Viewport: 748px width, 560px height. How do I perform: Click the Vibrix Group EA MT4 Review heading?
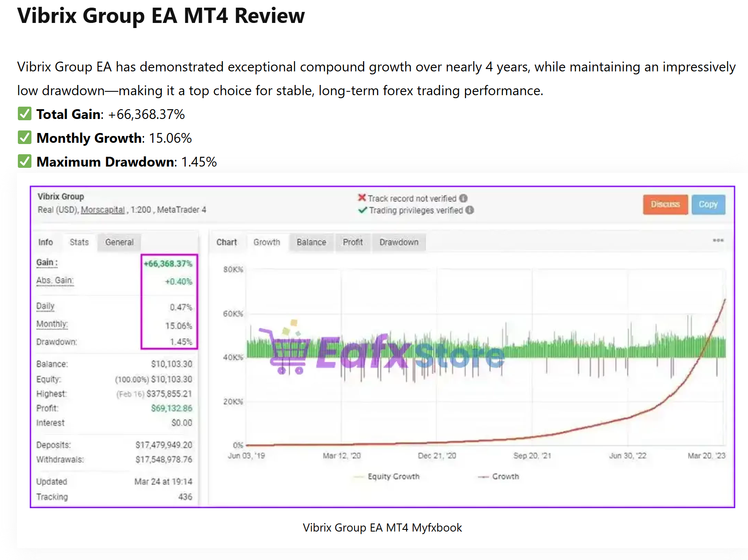pos(161,16)
